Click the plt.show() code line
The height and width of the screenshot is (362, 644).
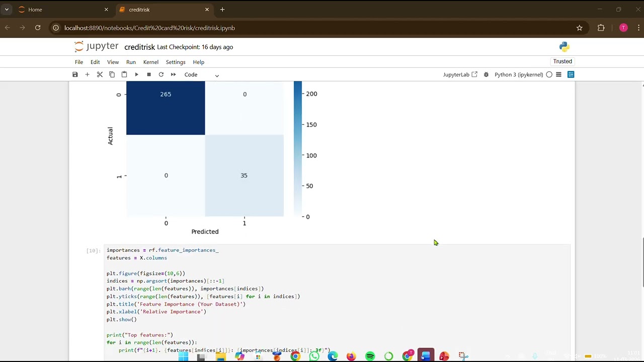point(121,319)
